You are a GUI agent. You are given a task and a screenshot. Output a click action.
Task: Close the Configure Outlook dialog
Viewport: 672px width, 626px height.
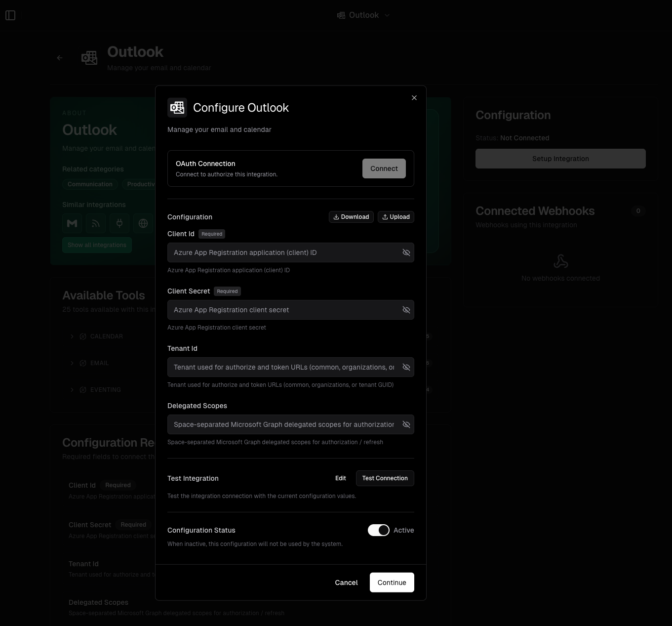(414, 98)
